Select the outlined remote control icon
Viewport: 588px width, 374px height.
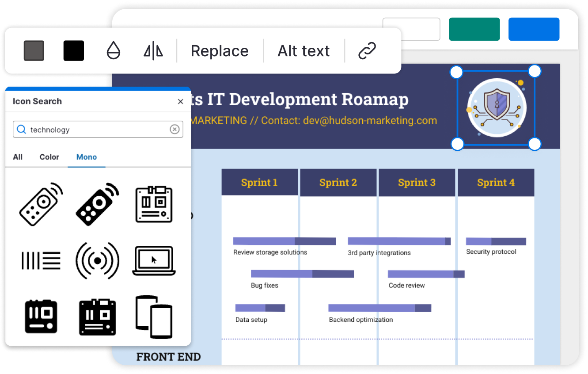click(x=41, y=204)
